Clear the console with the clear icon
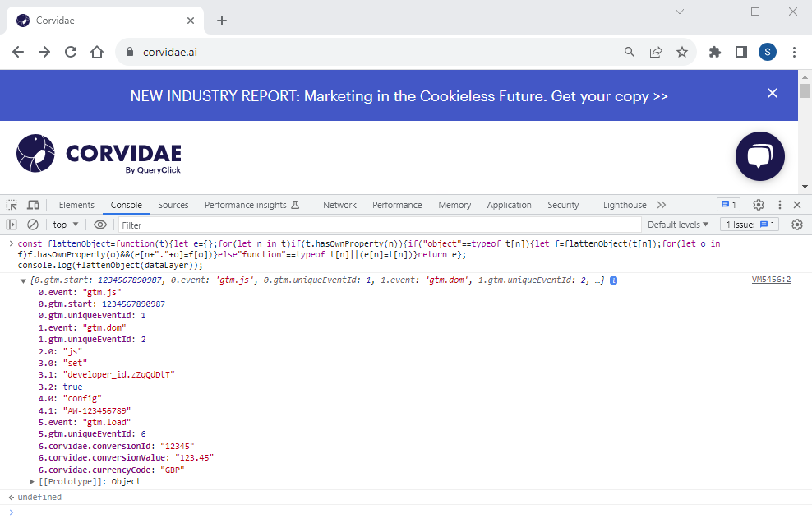This screenshot has width=812, height=519. click(33, 225)
